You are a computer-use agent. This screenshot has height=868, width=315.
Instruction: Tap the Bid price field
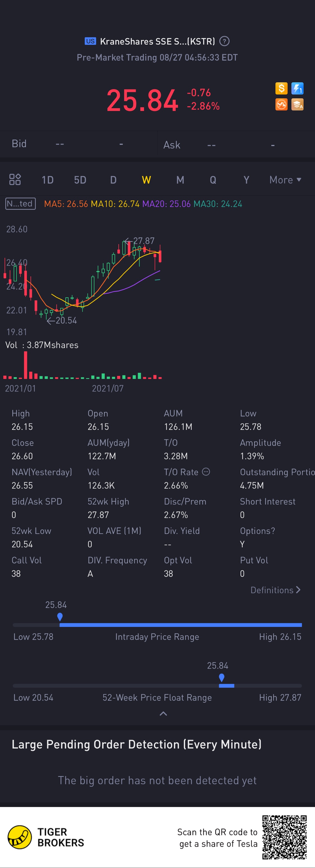click(x=60, y=144)
